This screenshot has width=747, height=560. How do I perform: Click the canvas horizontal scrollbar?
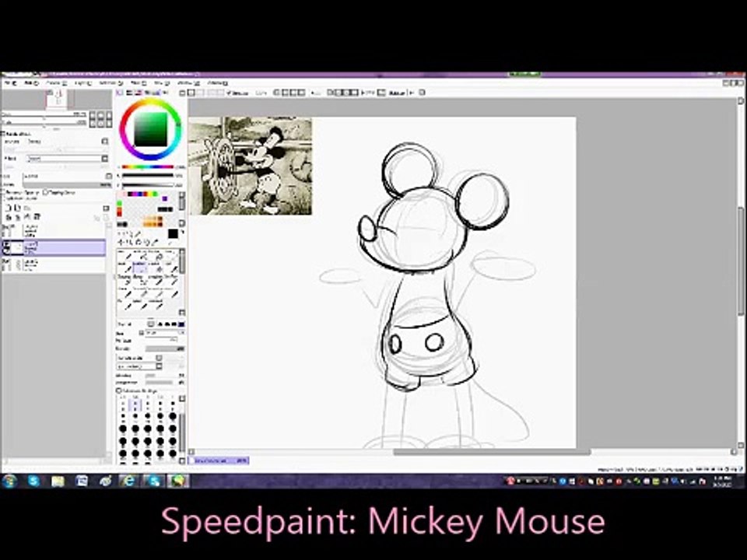tap(492, 452)
